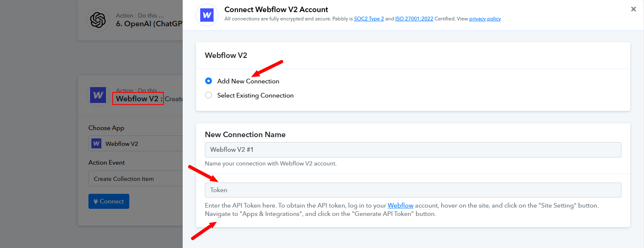Open the Choose App dropdown

tap(136, 143)
